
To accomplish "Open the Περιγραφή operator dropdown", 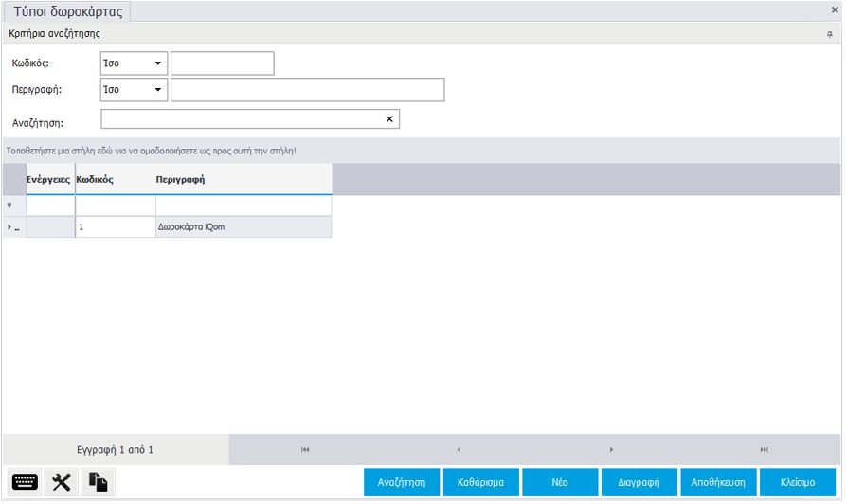I will [157, 90].
